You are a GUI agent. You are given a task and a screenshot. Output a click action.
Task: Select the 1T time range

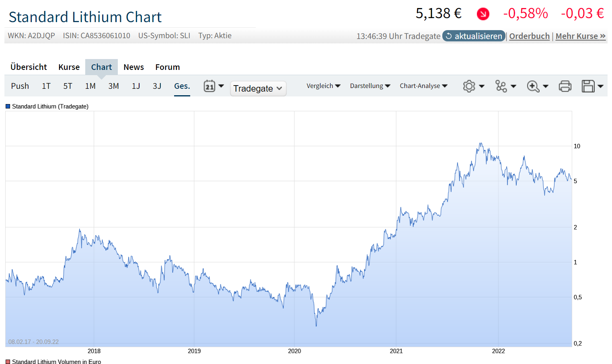click(46, 86)
